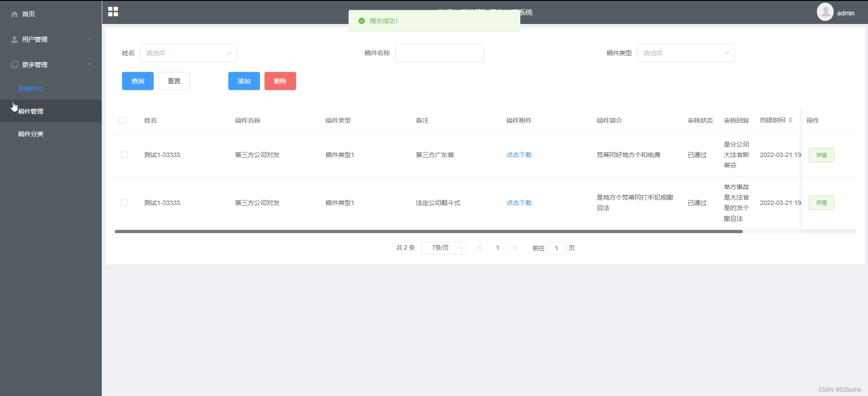Screen dimensions: 868x396
Task: Click the 共 2 条 total text
Action: [x=406, y=248]
